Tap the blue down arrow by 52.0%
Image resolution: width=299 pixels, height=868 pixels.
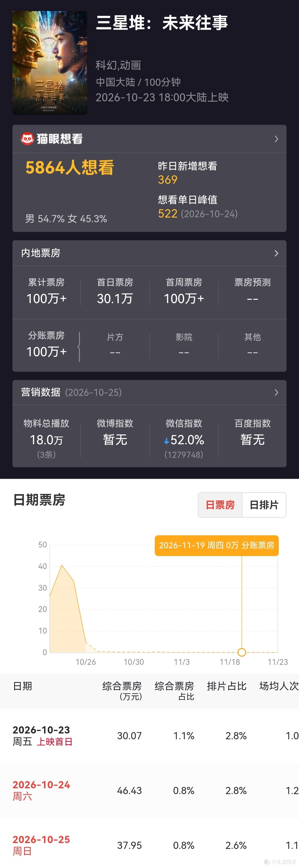point(166,441)
